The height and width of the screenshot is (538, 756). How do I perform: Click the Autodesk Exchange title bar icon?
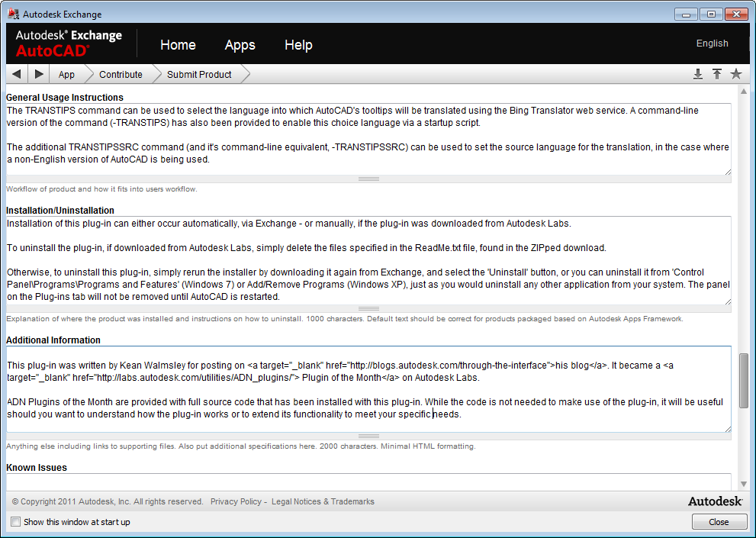coord(13,14)
